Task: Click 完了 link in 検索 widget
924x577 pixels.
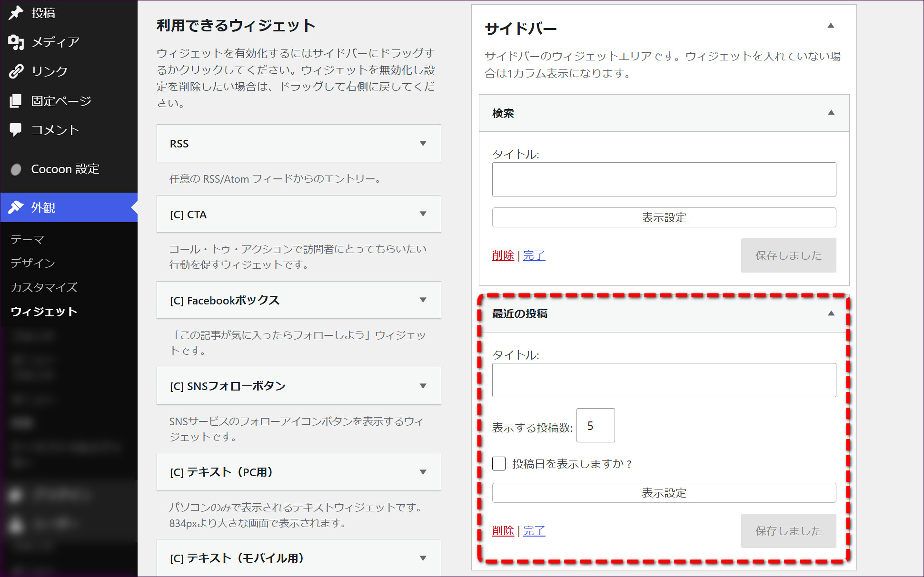Action: (x=534, y=255)
